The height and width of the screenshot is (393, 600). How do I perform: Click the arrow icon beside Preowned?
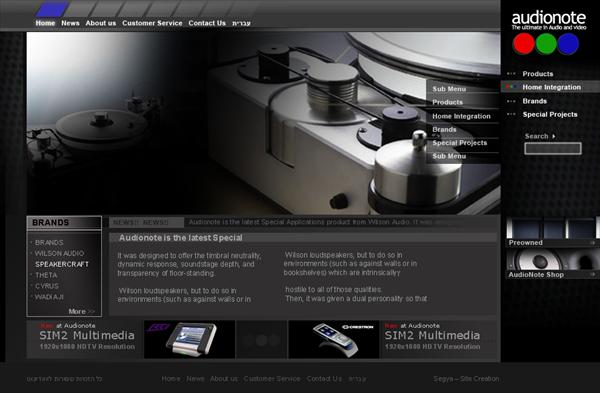tap(592, 243)
